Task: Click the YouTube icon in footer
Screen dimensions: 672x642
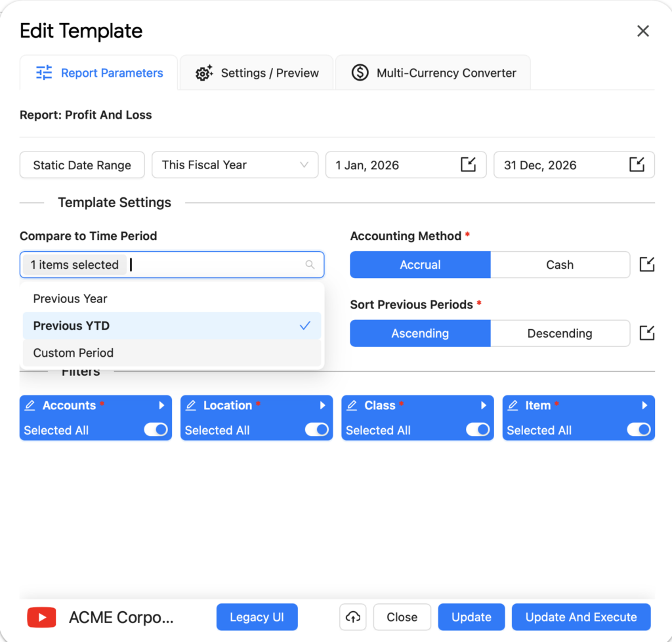Action: [41, 617]
